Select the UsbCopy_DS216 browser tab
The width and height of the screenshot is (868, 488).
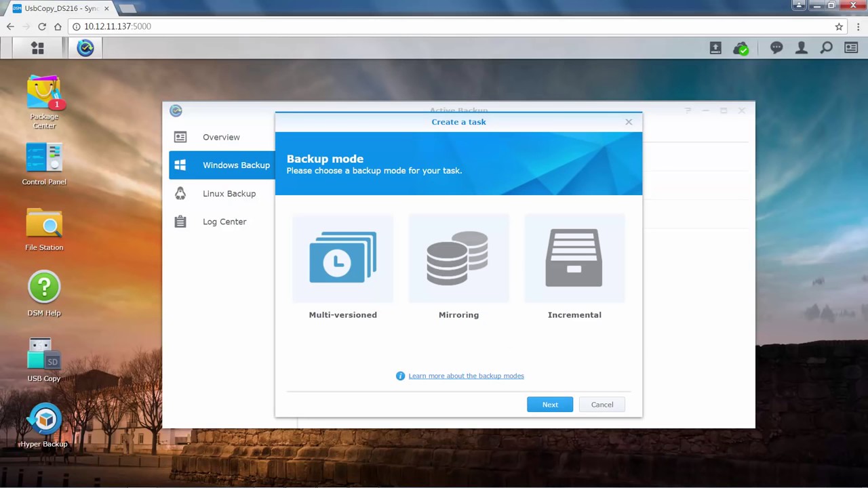click(60, 8)
